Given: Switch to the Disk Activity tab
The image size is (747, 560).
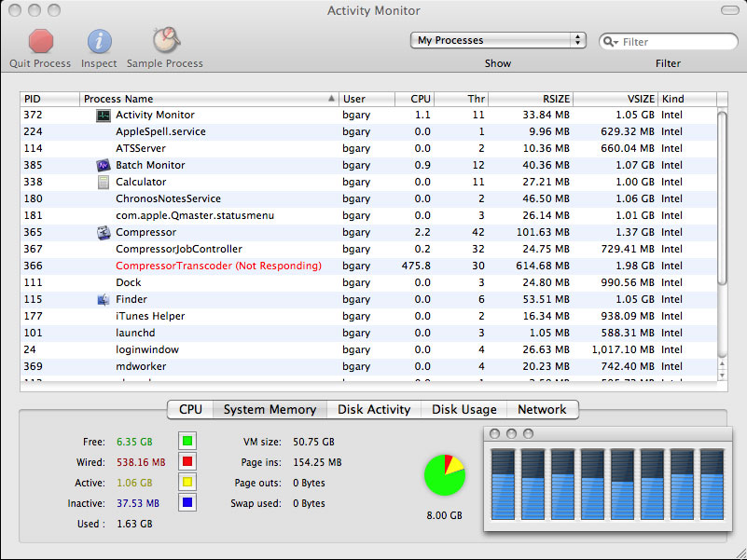Looking at the screenshot, I should click(374, 410).
